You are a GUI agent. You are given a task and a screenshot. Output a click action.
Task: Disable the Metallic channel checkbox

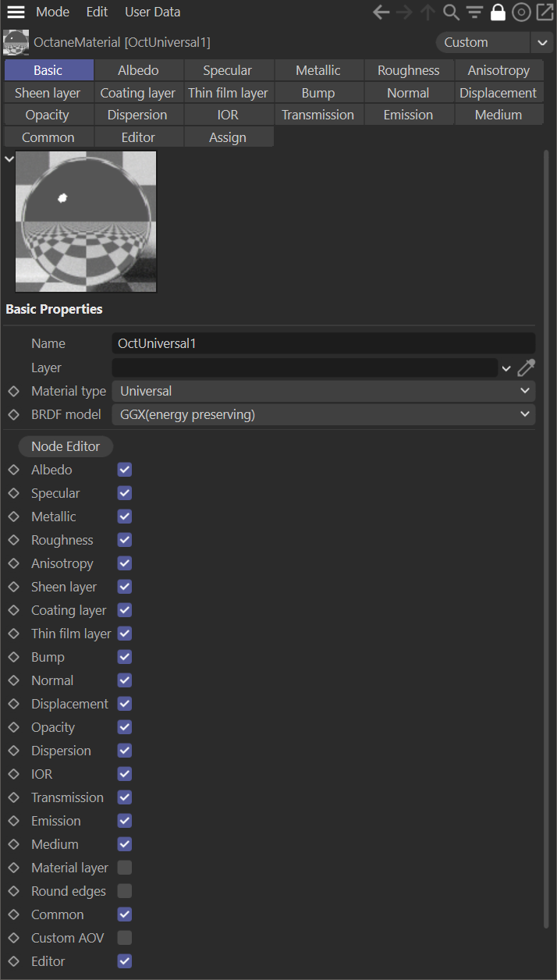(125, 517)
